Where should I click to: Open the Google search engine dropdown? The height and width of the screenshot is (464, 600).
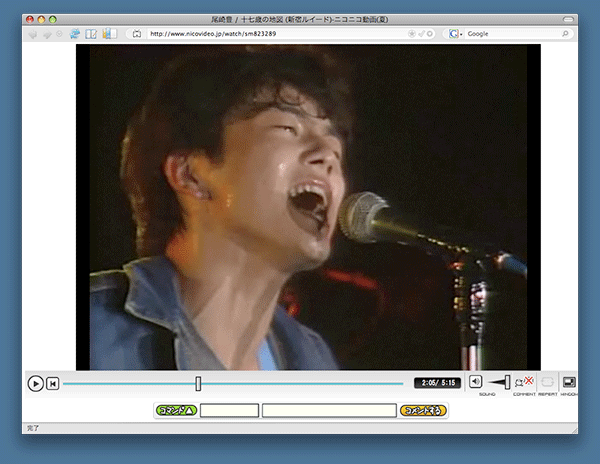tap(455, 34)
